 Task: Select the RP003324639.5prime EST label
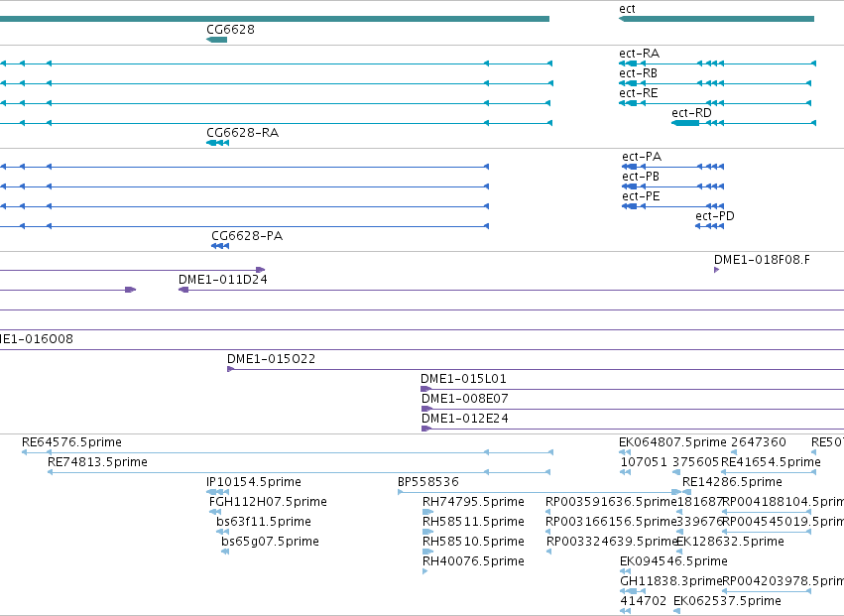[612, 542]
